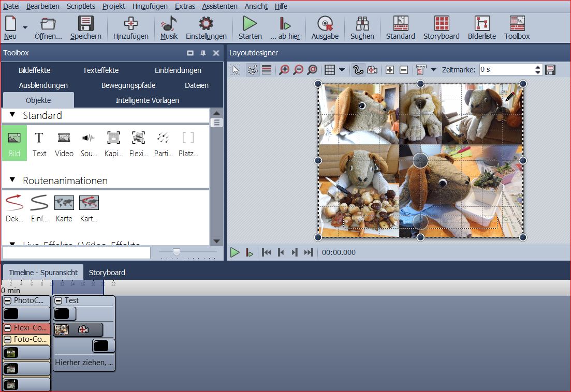Click the Toolbox icon size slider
The height and width of the screenshot is (392, 571).
tap(177, 252)
